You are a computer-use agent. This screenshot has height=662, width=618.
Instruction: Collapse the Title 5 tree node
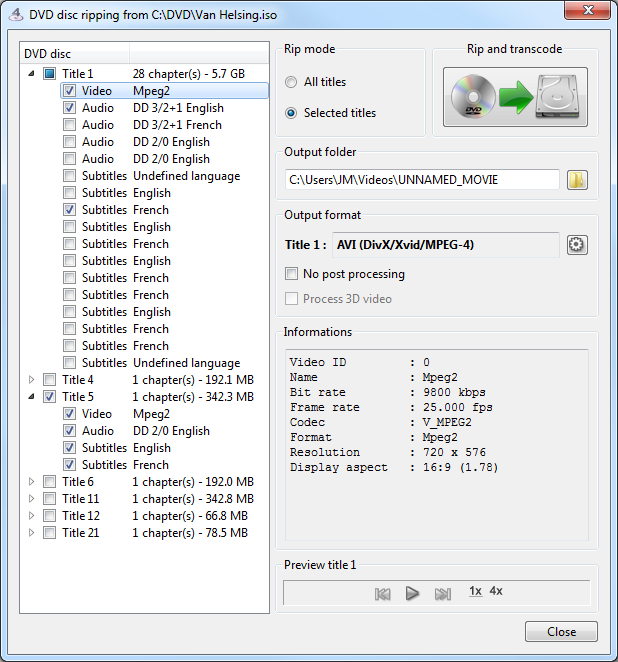tap(31, 397)
